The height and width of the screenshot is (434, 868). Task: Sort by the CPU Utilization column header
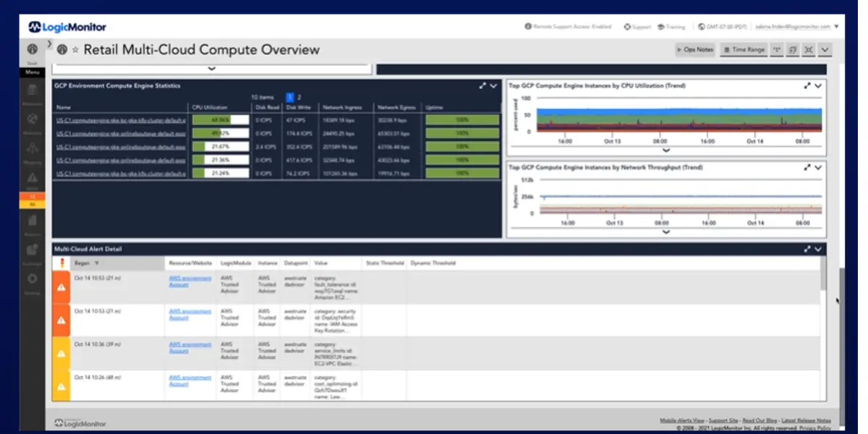(209, 107)
